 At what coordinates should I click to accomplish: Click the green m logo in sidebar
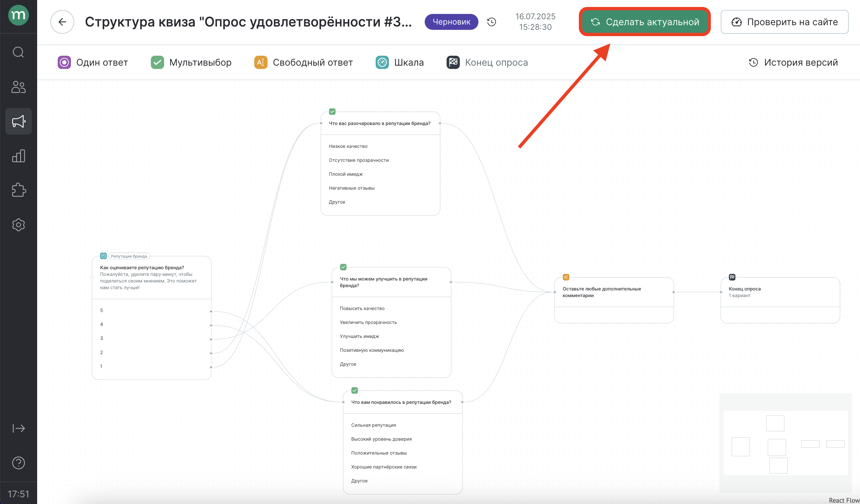click(x=19, y=15)
